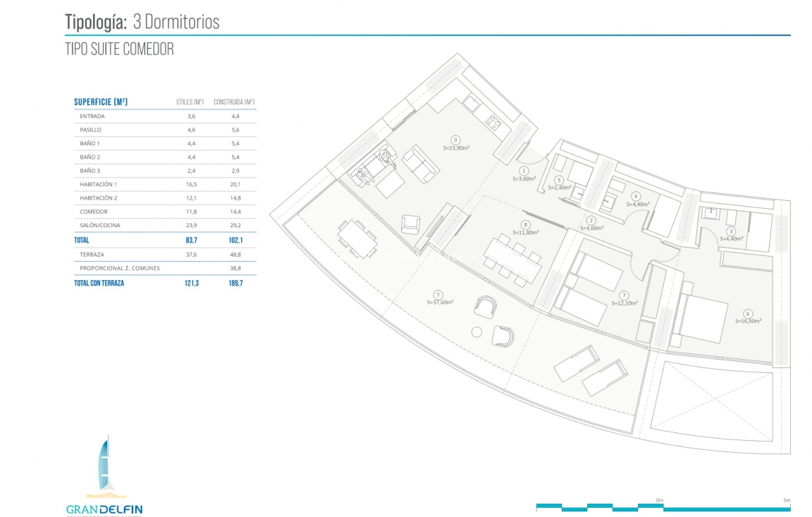Screen dimensions: 812x517
Task: Click the kitchen stove burners symbol
Action: click(x=493, y=125)
